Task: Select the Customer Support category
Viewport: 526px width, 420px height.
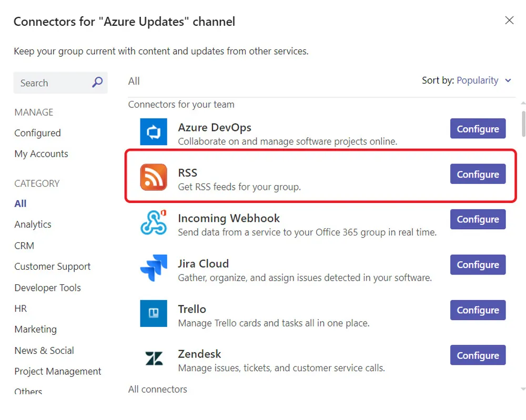Action: coord(52,267)
